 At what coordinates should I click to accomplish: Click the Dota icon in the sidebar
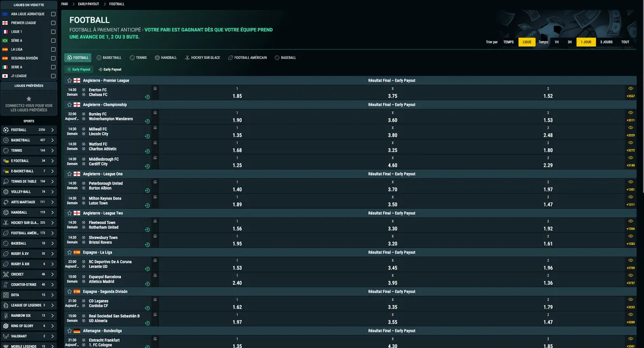point(5,295)
